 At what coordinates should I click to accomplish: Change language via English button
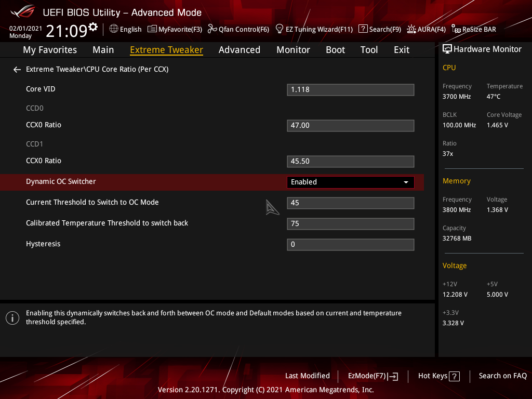(x=126, y=29)
